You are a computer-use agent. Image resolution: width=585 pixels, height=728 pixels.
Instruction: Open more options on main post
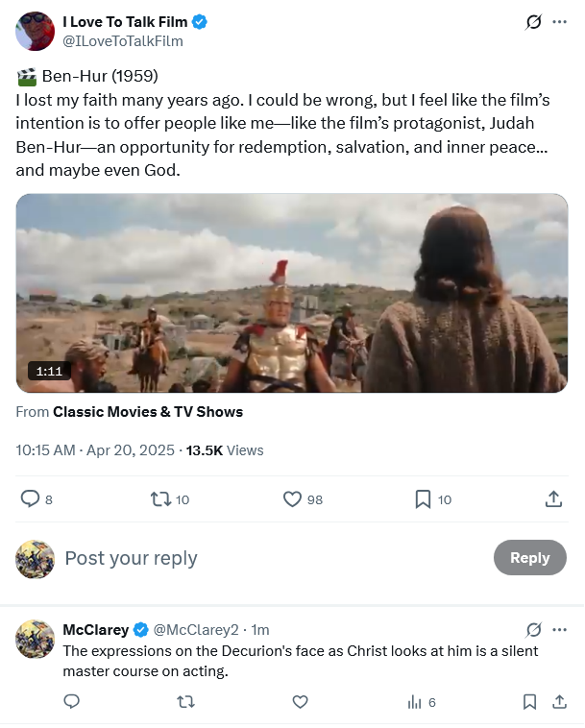(560, 22)
